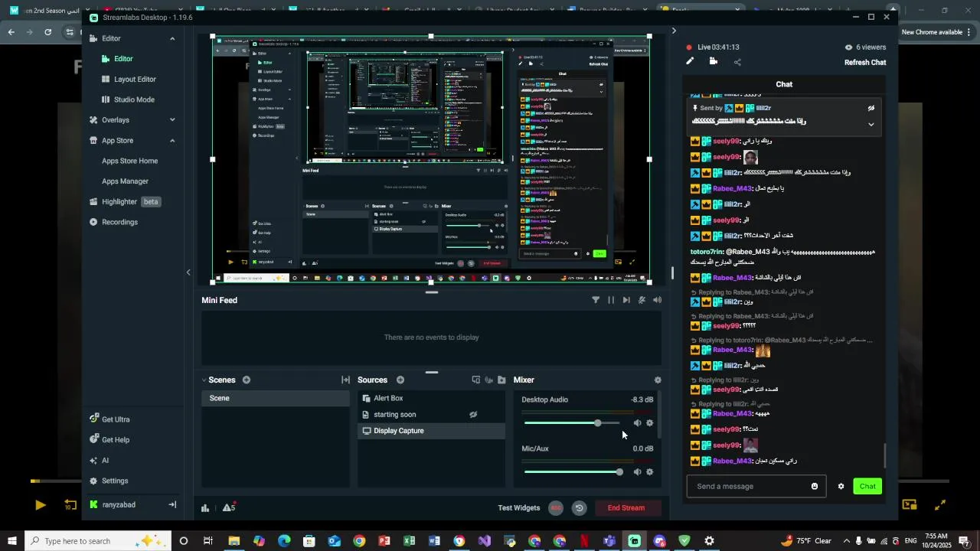Toggle visibility of starting soon source
Image resolution: width=980 pixels, height=551 pixels.
coord(473,415)
